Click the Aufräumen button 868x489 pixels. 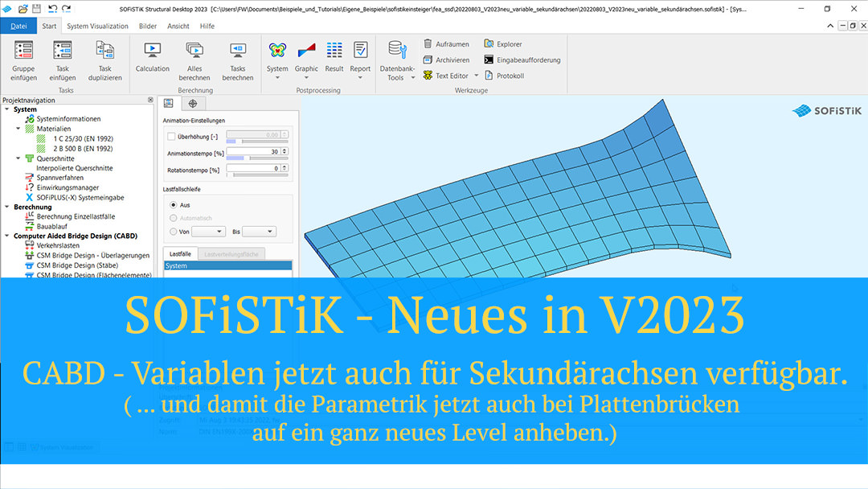[x=447, y=43]
